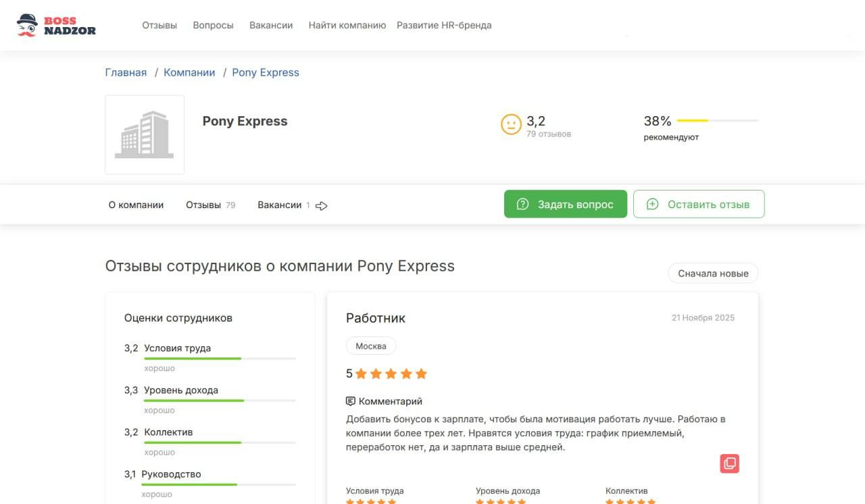The width and height of the screenshot is (865, 504).
Task: Open the Отзывы top navigation item
Action: [159, 25]
